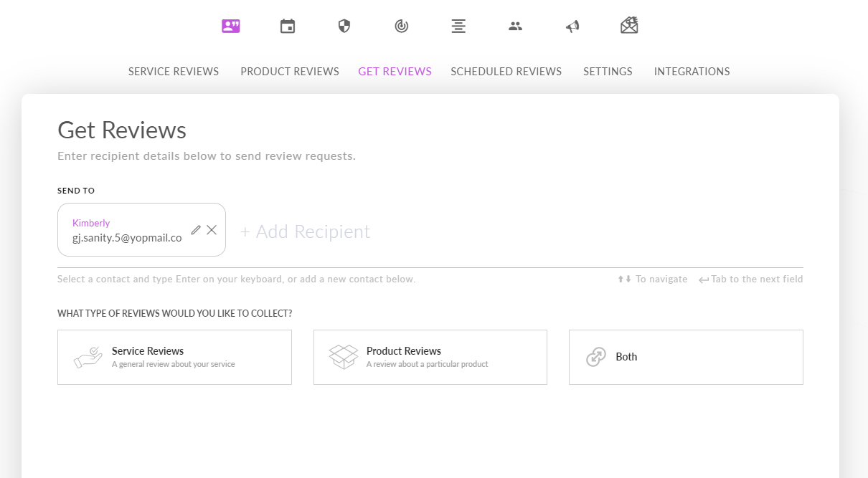This screenshot has width=868, height=478.
Task: Select the Get Reviews tab
Action: (395, 72)
